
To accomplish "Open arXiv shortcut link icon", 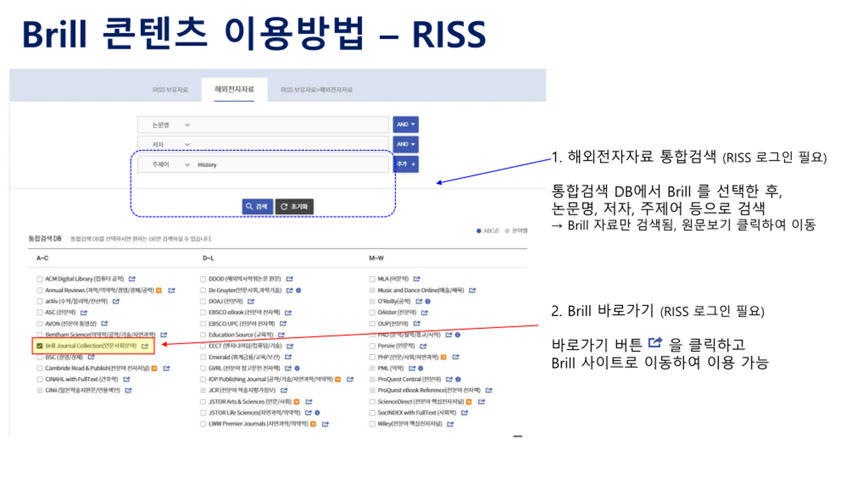I will tap(116, 301).
